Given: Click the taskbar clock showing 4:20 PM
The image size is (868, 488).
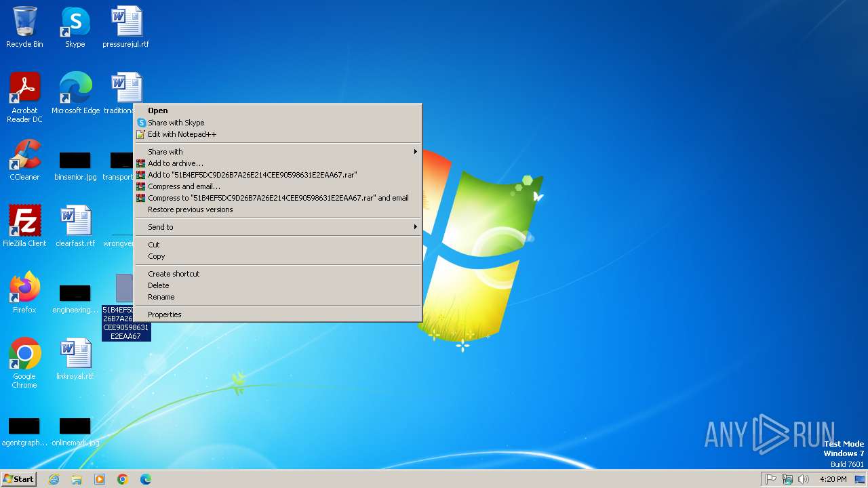Looking at the screenshot, I should (833, 479).
